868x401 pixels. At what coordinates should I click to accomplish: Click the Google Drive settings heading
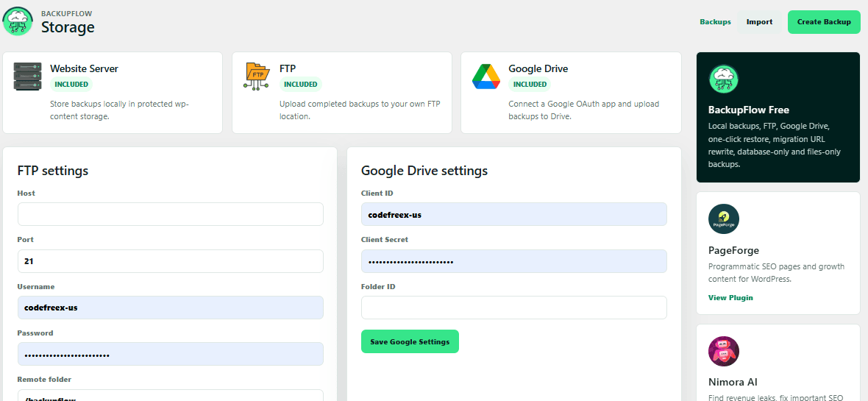pos(424,171)
